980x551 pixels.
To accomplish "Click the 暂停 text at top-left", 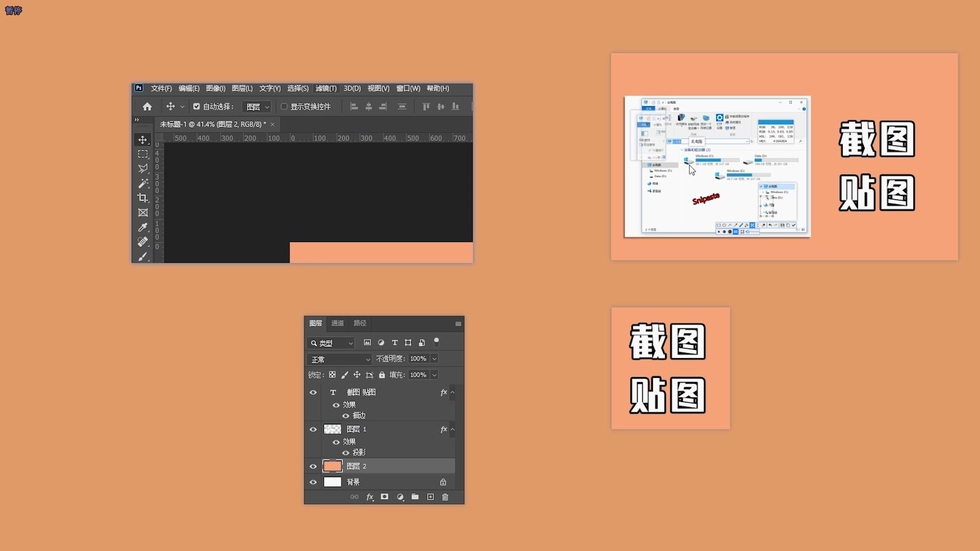I will tap(13, 11).
